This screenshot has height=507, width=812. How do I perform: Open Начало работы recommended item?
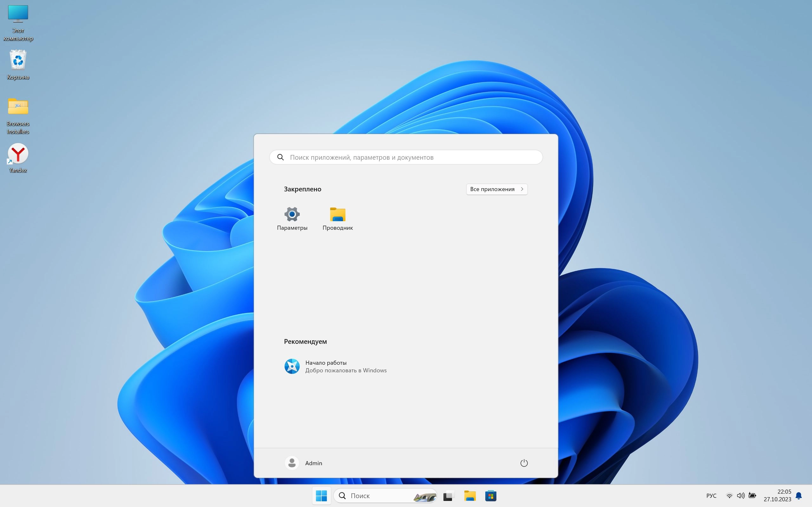point(336,366)
